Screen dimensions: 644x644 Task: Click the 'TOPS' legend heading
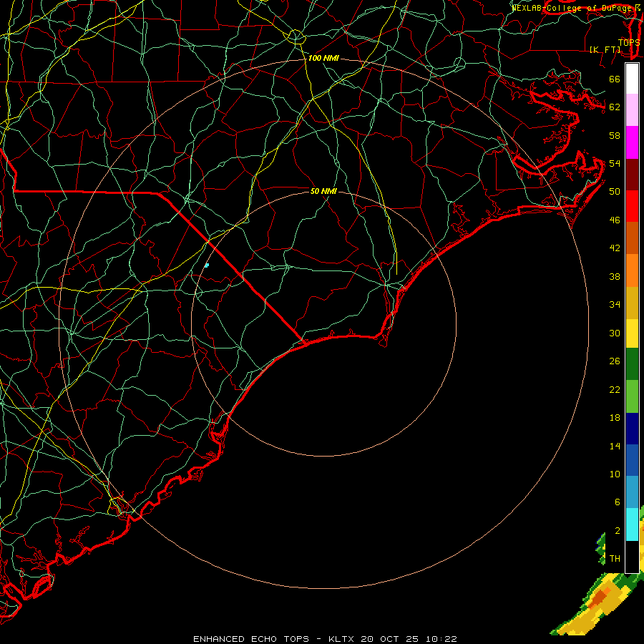[629, 42]
